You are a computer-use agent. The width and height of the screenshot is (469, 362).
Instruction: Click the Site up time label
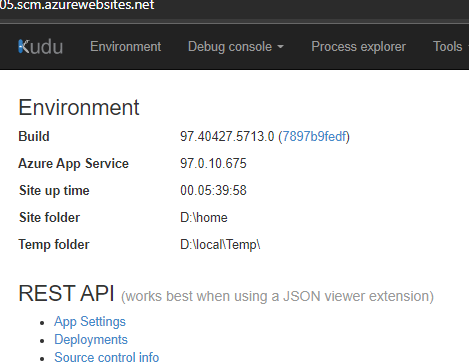tap(54, 191)
